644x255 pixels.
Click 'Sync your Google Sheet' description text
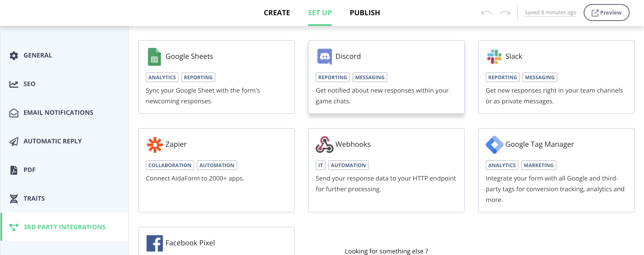tap(203, 96)
